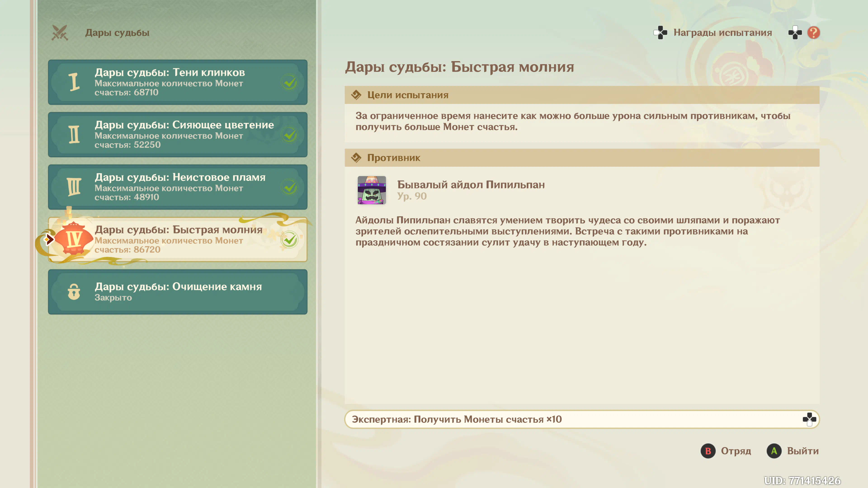Click the lock icon on Очищение камня
Screen dimensions: 868x488
(74, 292)
